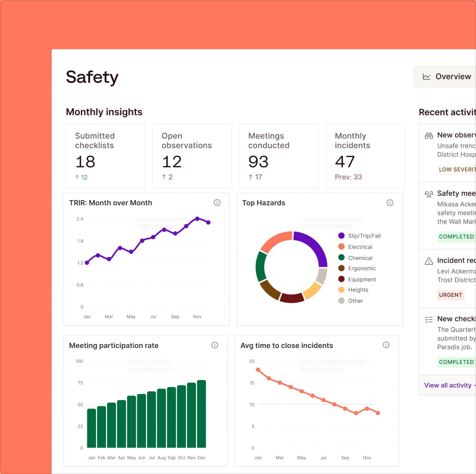
Task: Open the Avg time to close incidents info icon
Action: click(386, 345)
